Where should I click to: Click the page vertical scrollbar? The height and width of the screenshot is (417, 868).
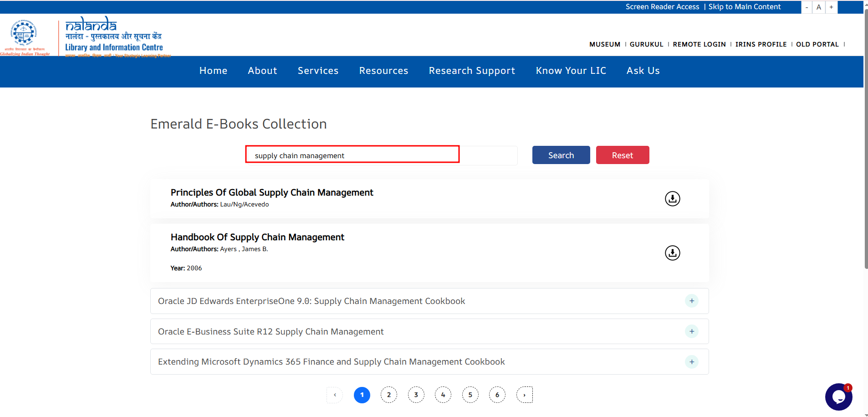click(x=866, y=137)
